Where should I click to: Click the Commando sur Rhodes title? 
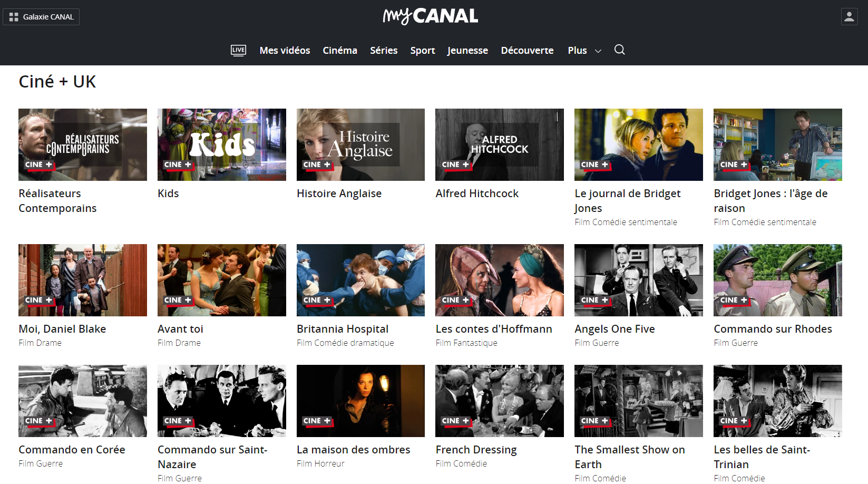pyautogui.click(x=773, y=329)
